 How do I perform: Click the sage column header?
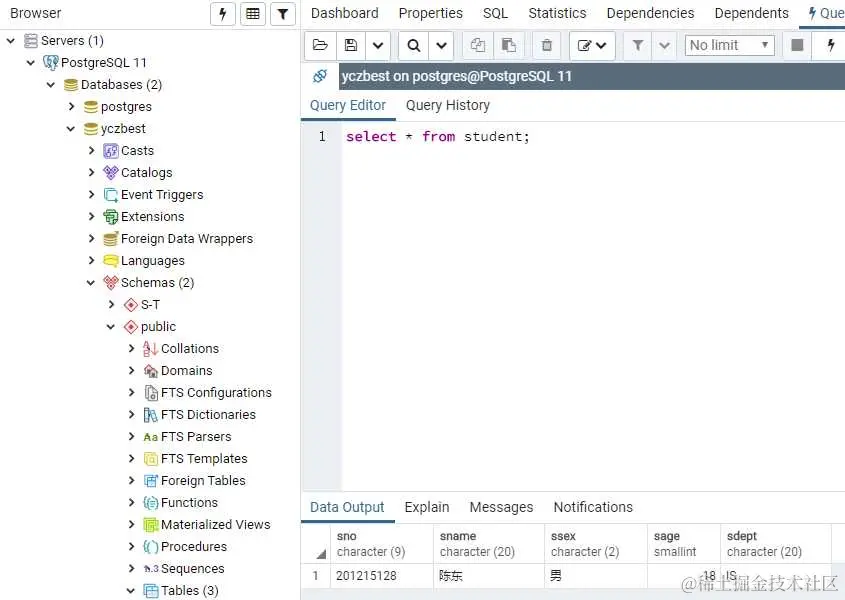tap(684, 544)
